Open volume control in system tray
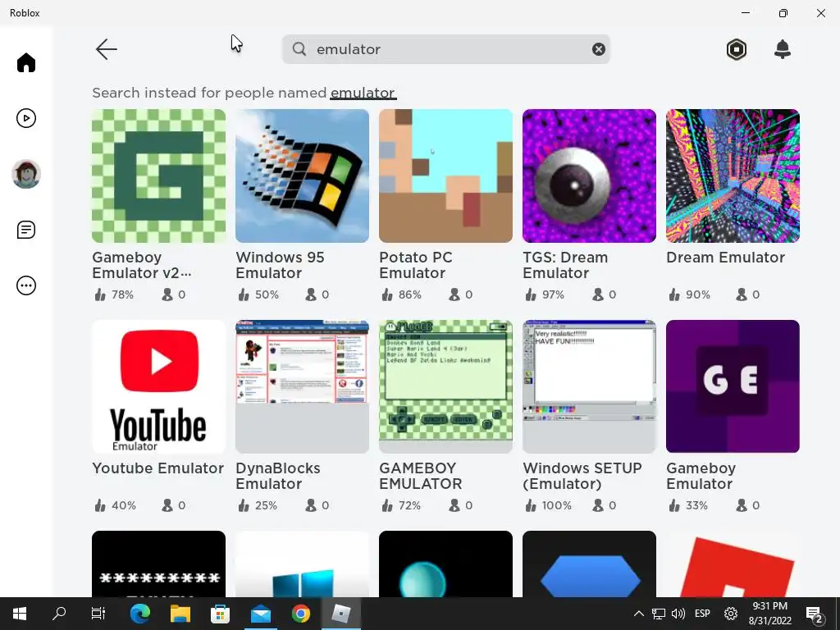Screen dimensions: 840x630 tap(678, 614)
